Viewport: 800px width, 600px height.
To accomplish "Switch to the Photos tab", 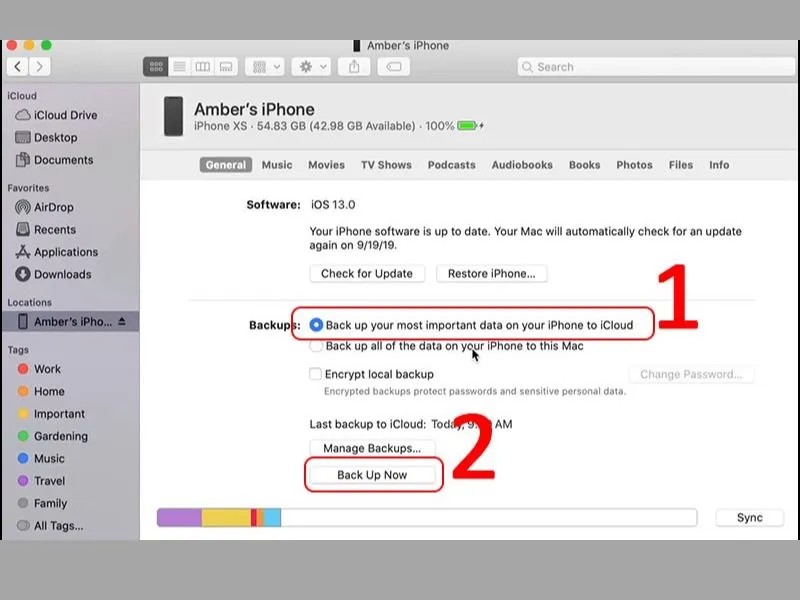I will (x=634, y=165).
